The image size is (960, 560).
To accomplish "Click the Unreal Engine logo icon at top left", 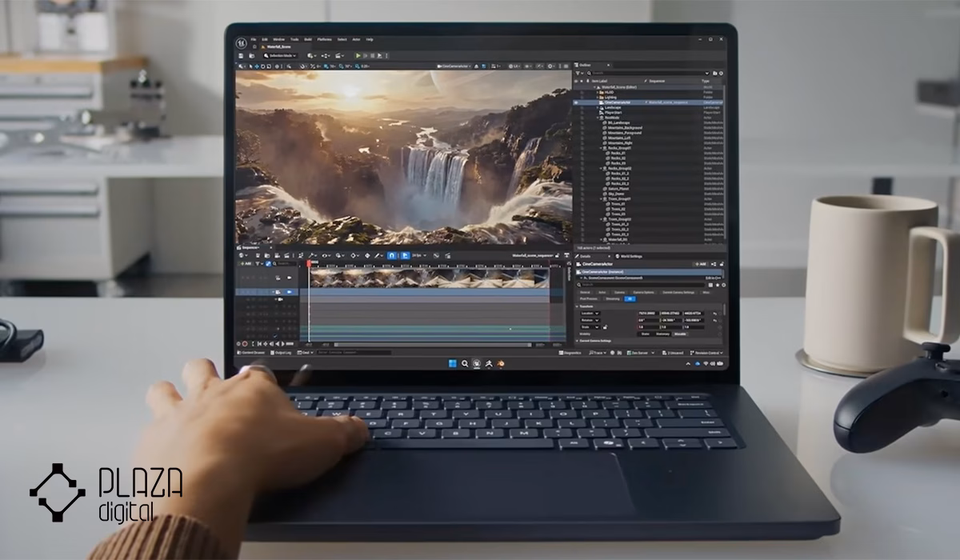I will (x=241, y=42).
